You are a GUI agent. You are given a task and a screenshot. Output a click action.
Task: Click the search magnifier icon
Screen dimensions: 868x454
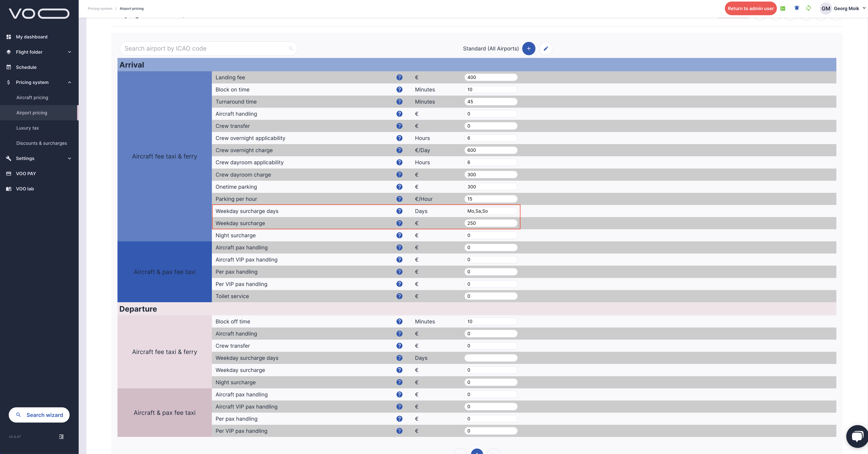tap(291, 49)
